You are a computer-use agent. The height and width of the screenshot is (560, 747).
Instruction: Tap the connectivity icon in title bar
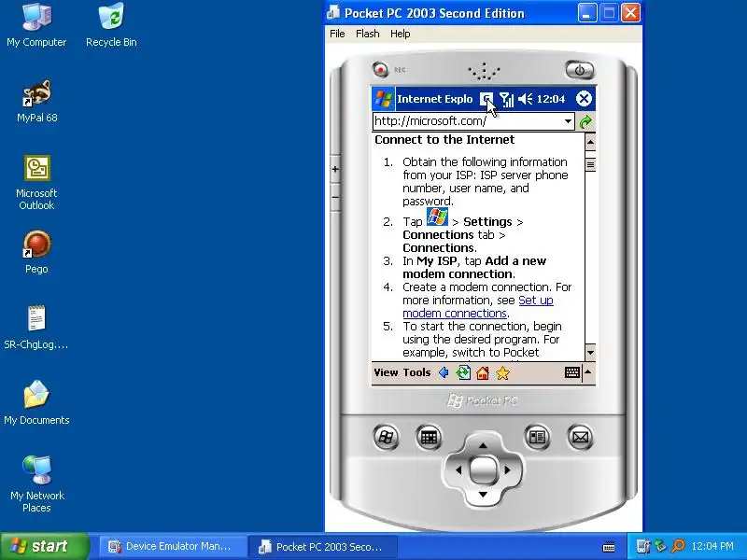coord(486,99)
